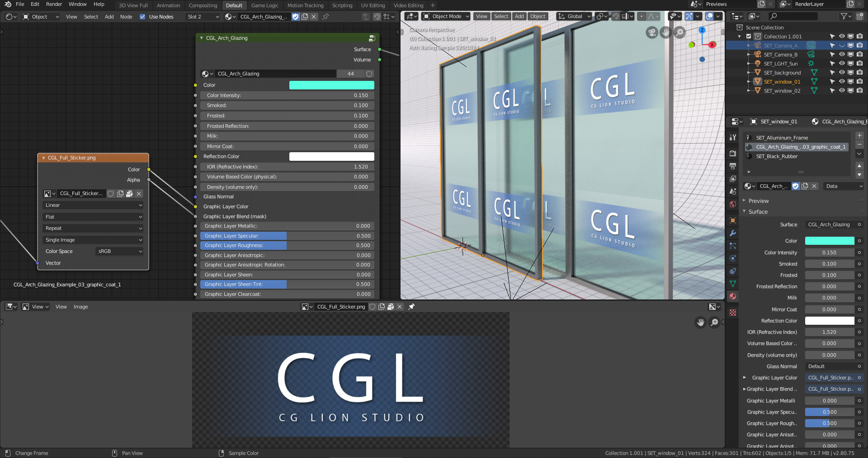
Task: Switch to the UV Editing workspace tab
Action: [373, 5]
